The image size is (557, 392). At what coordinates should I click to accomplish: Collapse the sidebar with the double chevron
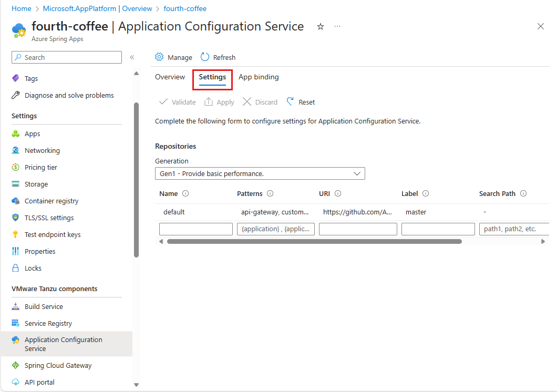pyautogui.click(x=132, y=57)
